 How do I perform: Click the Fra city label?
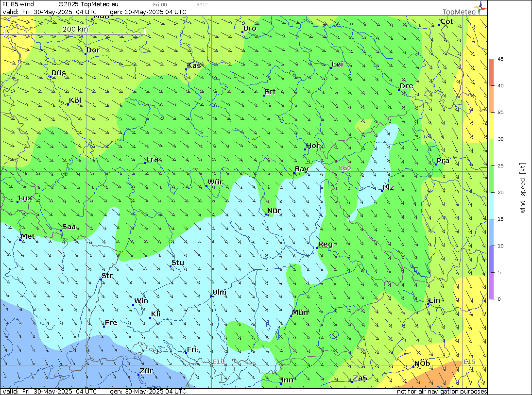click(x=152, y=159)
